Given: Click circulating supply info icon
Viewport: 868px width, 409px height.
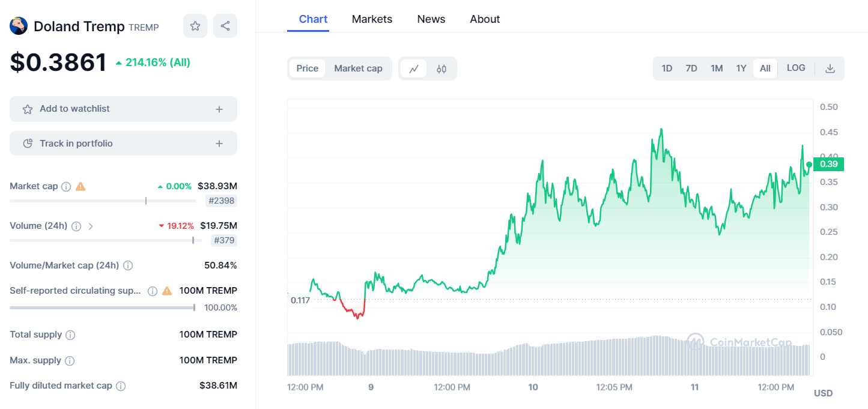Looking at the screenshot, I should [x=153, y=291].
